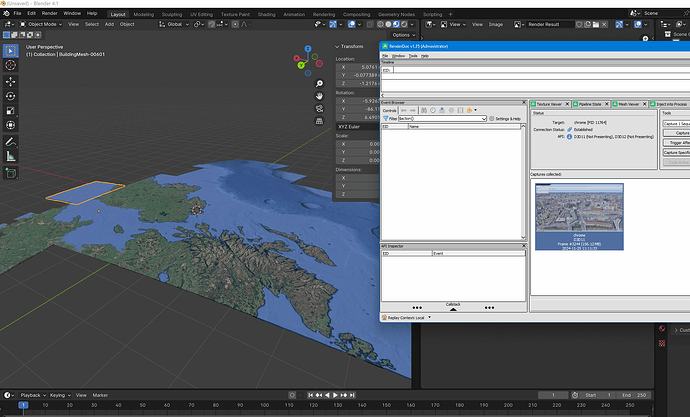The image size is (690, 417).
Task: Select the Measure tool in Blender
Action: 11,156
